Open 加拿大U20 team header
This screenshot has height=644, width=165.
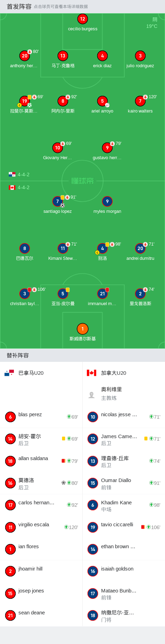(106, 373)
